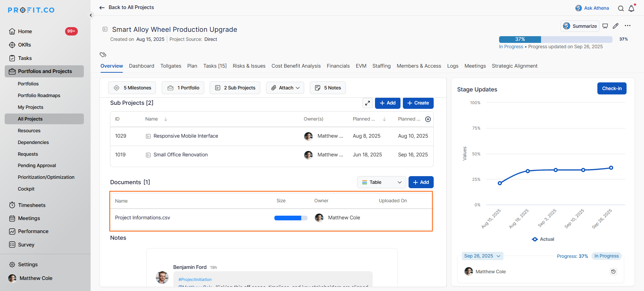Click the 37% project progress bar
This screenshot has height=291, width=644.
coord(555,39)
